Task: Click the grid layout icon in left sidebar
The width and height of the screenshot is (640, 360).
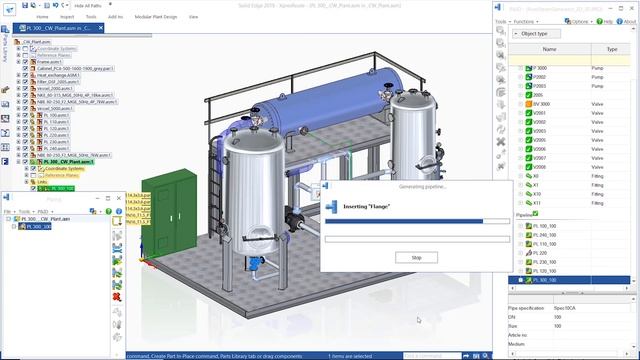Action: (5, 147)
